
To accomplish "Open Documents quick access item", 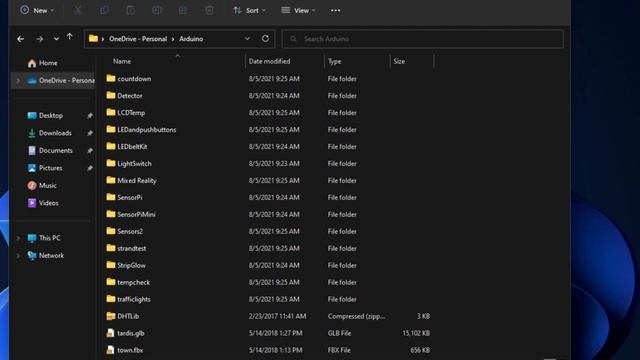I will (50, 151).
